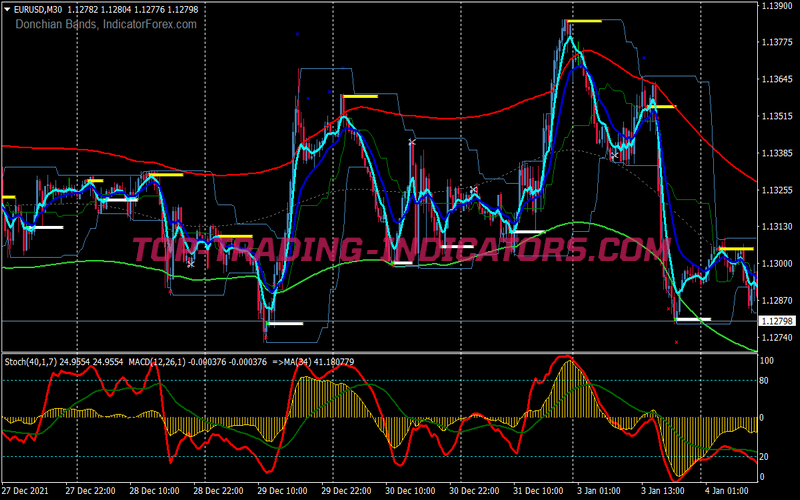Click the 1.13385 price axis label
This screenshot has width=800, height=500.
[x=776, y=153]
